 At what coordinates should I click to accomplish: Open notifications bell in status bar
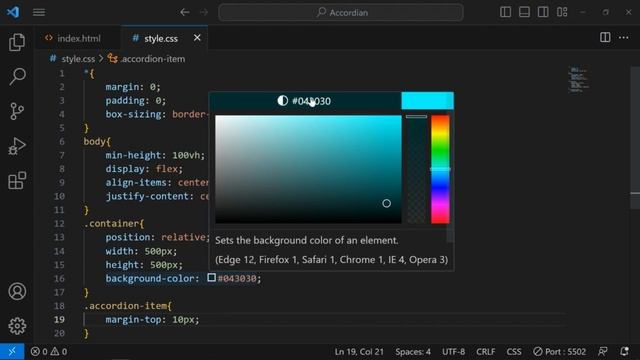click(624, 351)
